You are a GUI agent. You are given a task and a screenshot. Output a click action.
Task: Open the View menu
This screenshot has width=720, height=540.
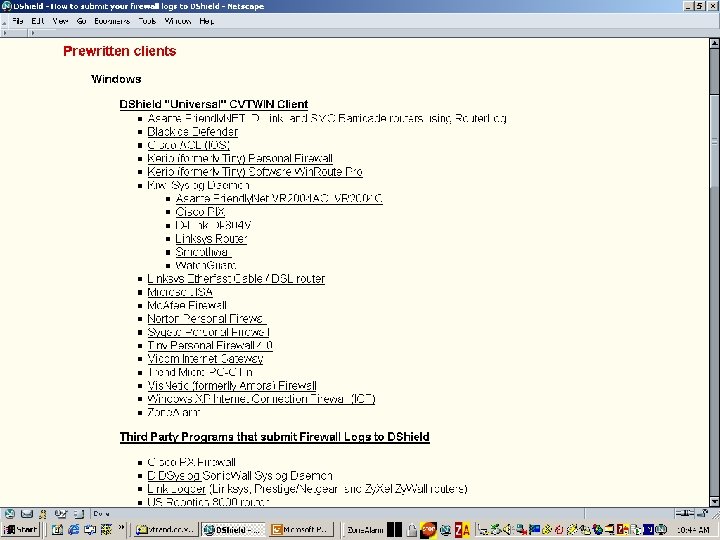[x=60, y=21]
